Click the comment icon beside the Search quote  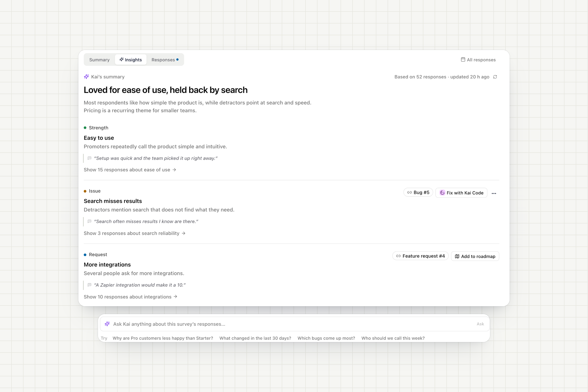coord(89,221)
